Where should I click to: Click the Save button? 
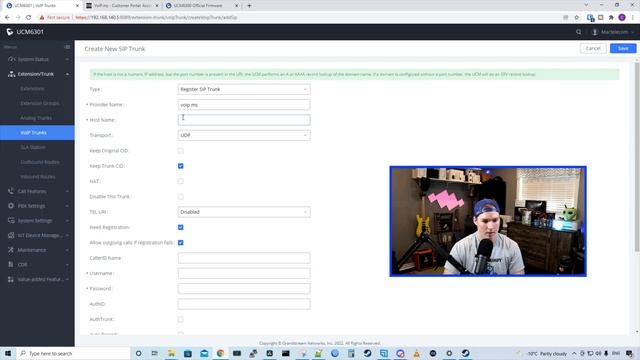pyautogui.click(x=623, y=48)
